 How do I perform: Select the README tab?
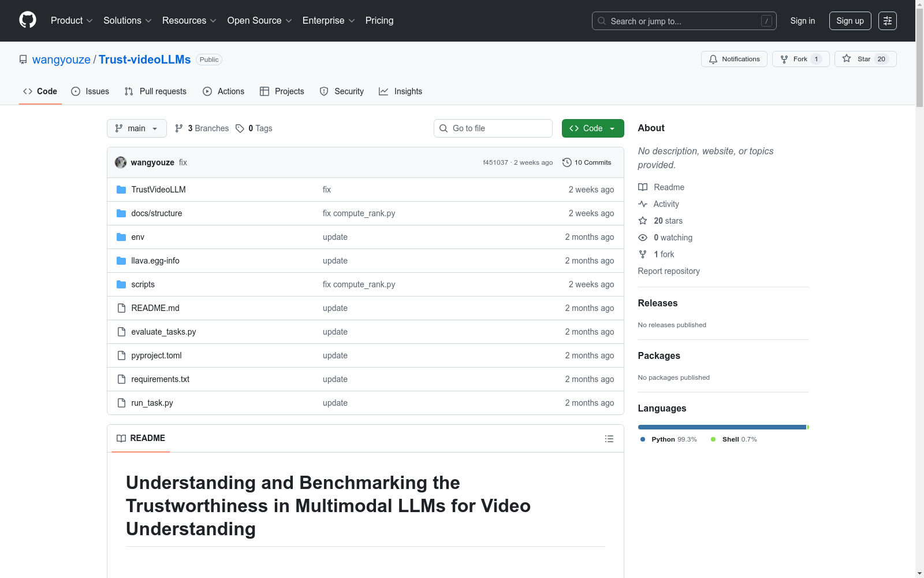coord(141,438)
